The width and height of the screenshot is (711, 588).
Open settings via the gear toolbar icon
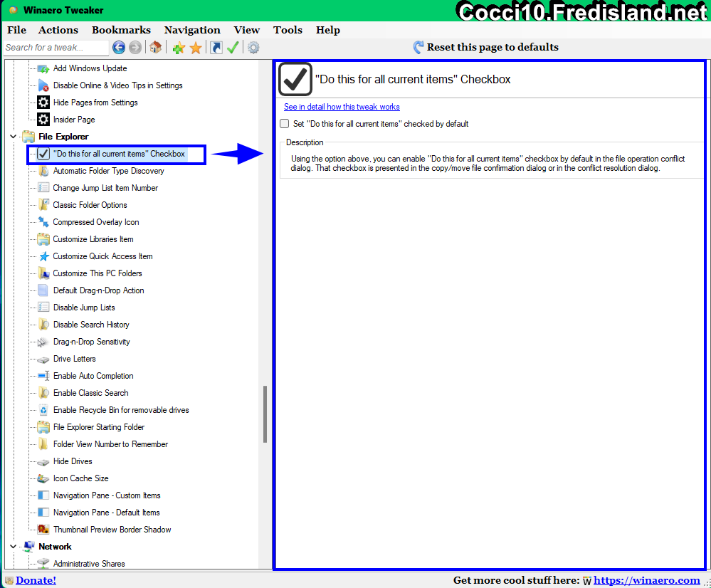click(253, 48)
